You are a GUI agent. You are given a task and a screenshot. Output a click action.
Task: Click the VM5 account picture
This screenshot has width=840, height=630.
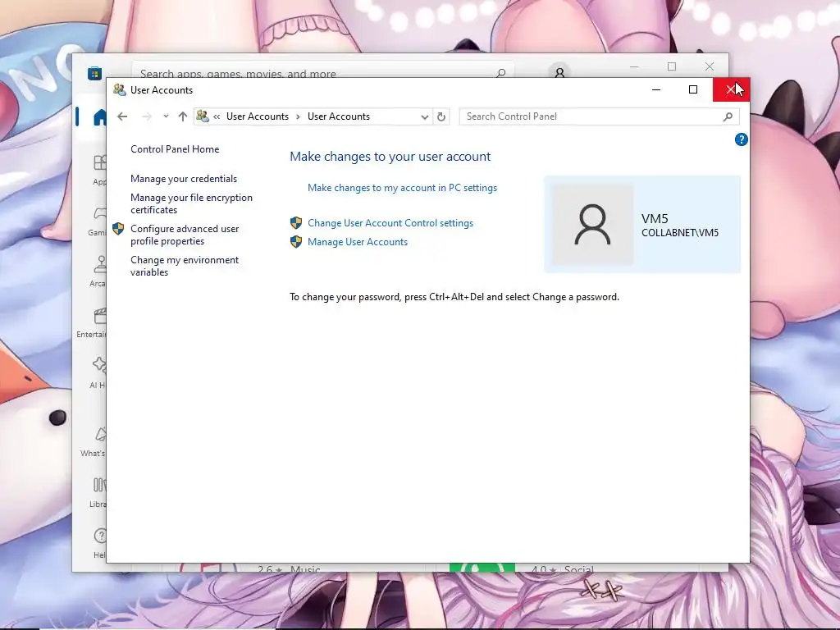(592, 225)
